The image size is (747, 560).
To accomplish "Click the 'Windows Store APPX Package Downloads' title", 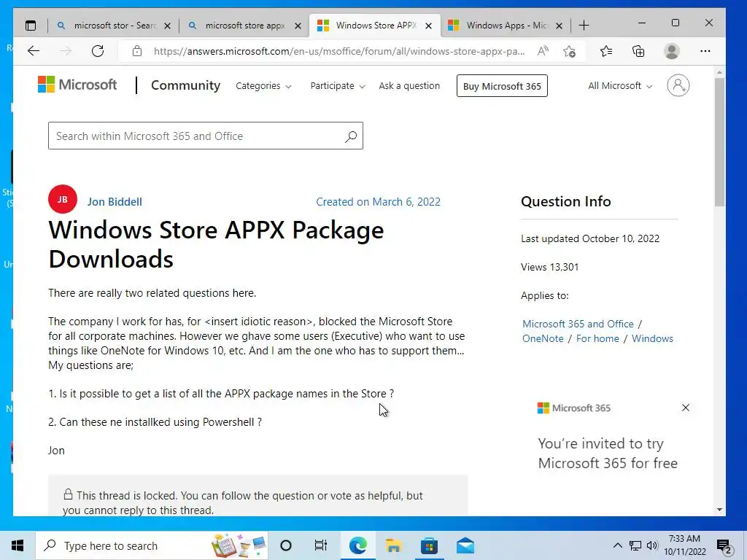I will coord(216,245).
